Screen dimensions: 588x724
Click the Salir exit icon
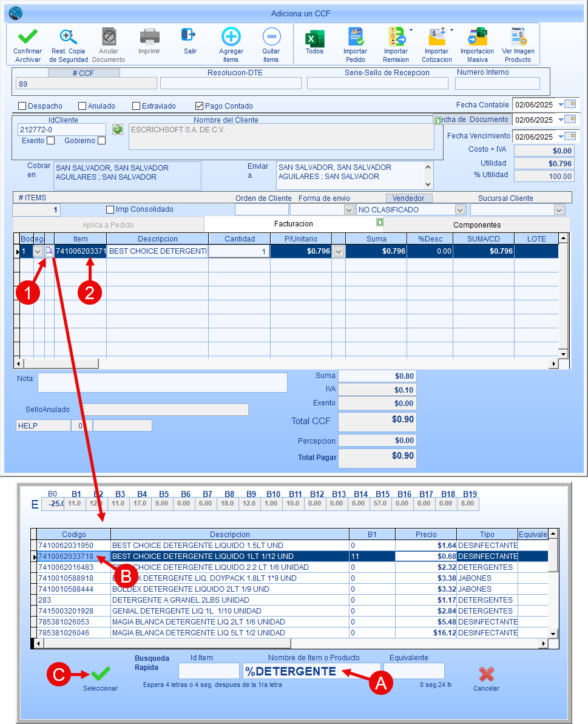click(x=188, y=35)
